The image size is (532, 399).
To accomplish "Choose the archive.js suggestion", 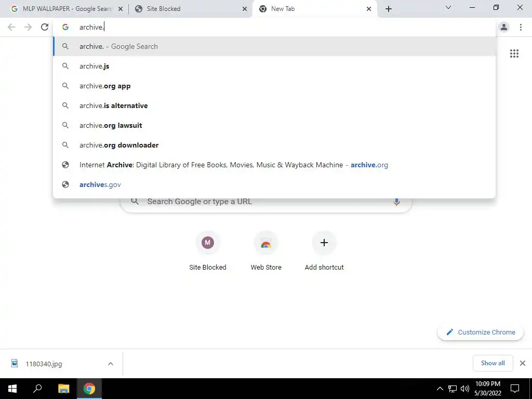I will pyautogui.click(x=274, y=66).
